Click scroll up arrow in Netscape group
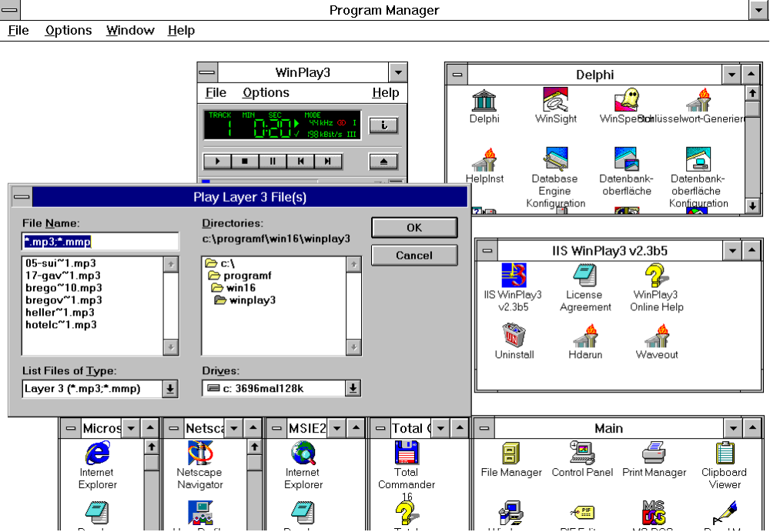The height and width of the screenshot is (532, 770). [254, 447]
